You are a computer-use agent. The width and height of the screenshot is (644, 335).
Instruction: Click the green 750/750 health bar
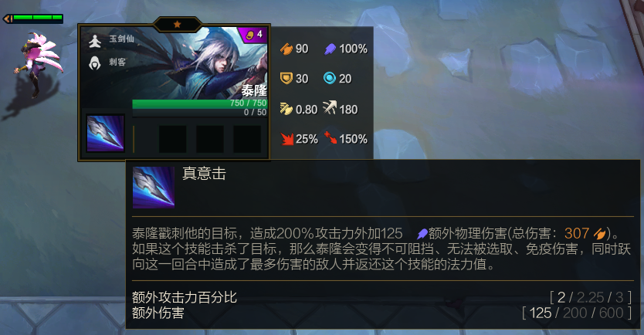click(x=199, y=103)
